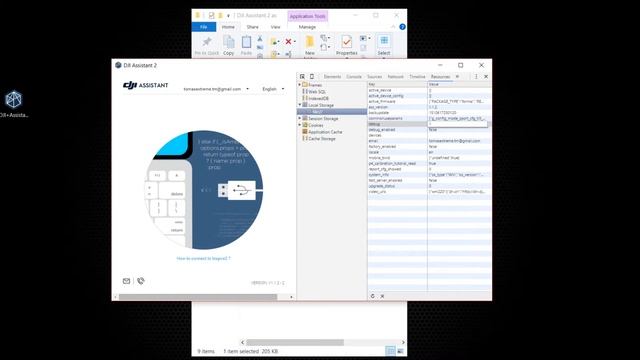
Task: Click the DJI Assistant horizontal scrollbar
Action: coord(198,297)
